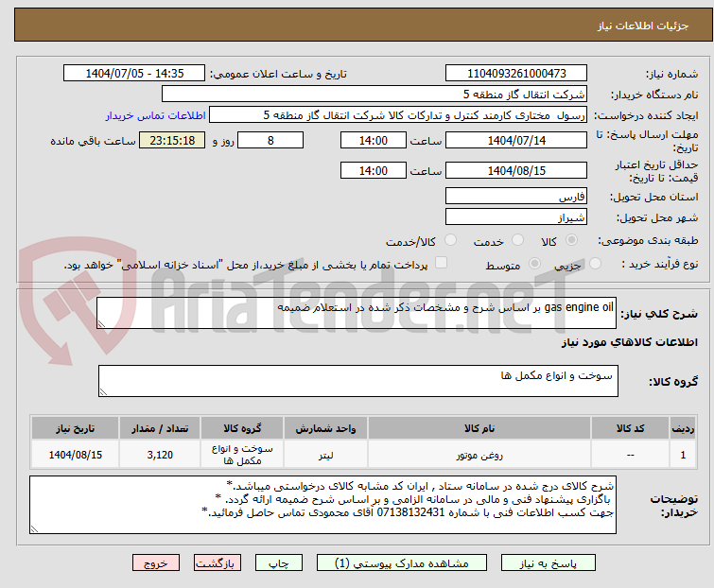Click the requester field 'رسول مختاری'
The width and height of the screenshot is (714, 588).
[398, 115]
